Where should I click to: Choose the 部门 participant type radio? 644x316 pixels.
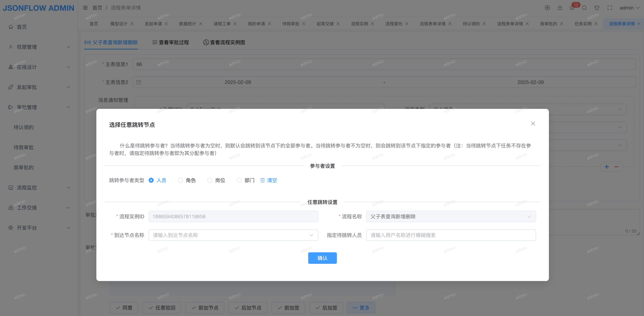(239, 180)
